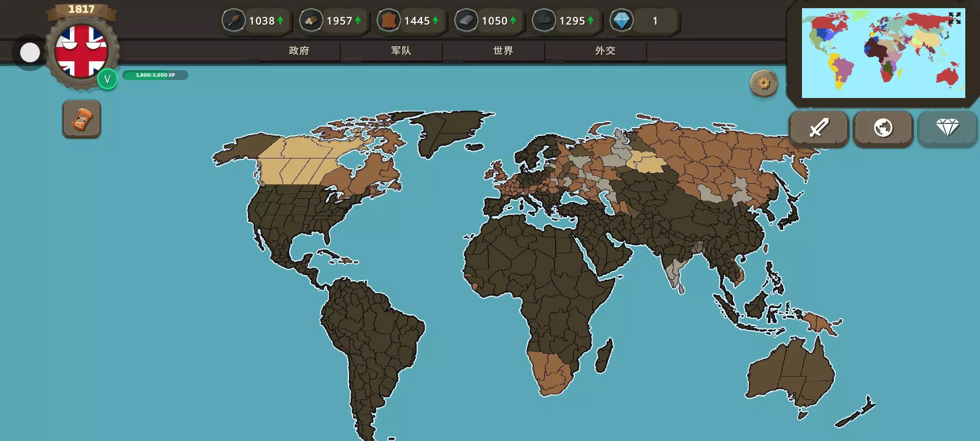This screenshot has height=441, width=980.
Task: Click the coal resource icon
Action: point(543,20)
